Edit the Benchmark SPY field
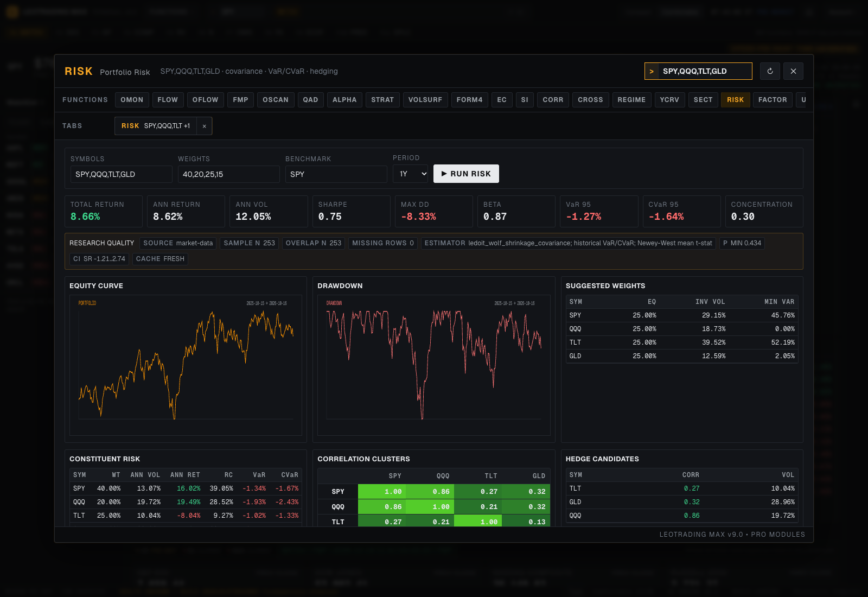Image resolution: width=868 pixels, height=597 pixels. pyautogui.click(x=336, y=174)
